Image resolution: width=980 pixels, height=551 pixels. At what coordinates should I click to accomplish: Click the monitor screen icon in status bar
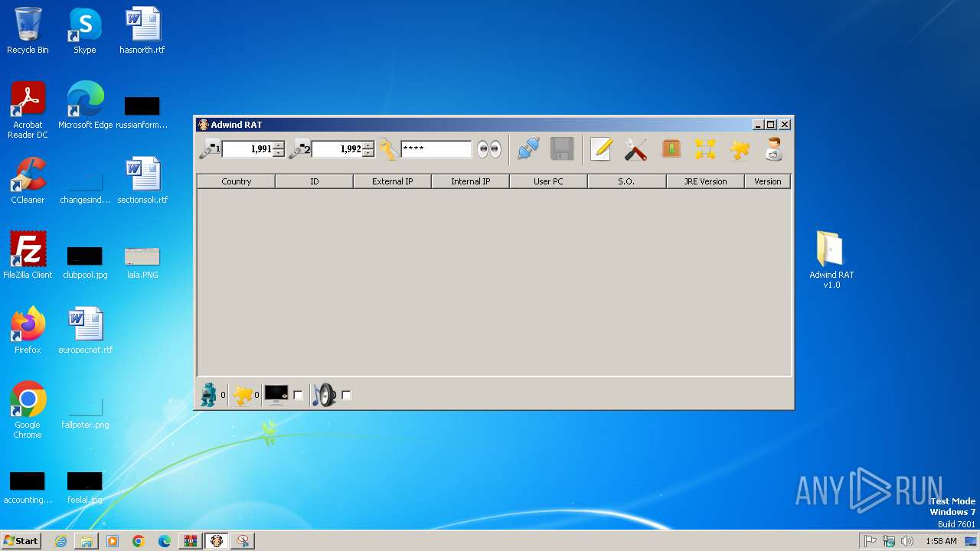[276, 395]
